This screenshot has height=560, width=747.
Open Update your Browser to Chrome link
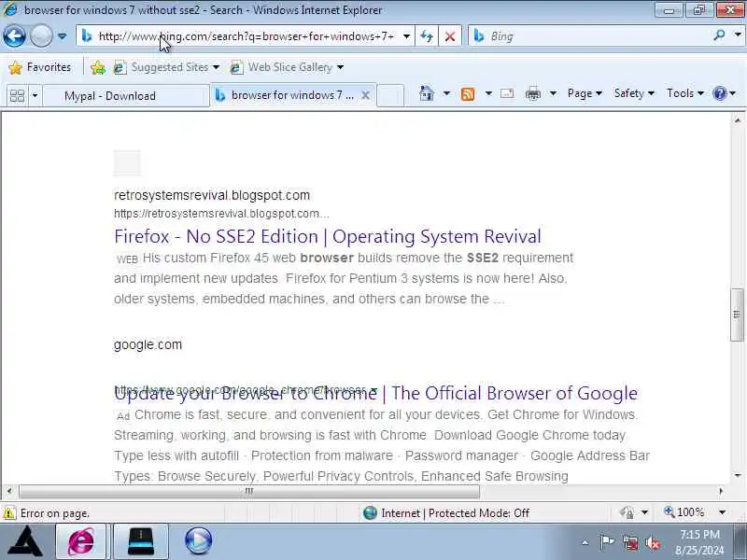tap(376, 393)
